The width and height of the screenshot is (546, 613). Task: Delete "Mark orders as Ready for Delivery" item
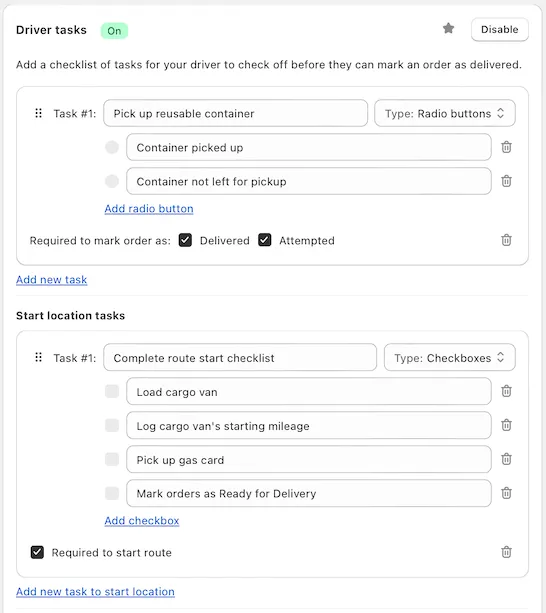pos(506,493)
